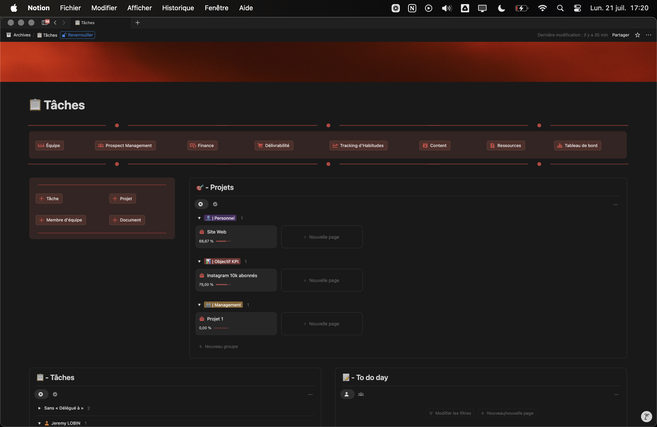Open Projets database more options menu
This screenshot has width=657, height=427.
click(x=616, y=204)
